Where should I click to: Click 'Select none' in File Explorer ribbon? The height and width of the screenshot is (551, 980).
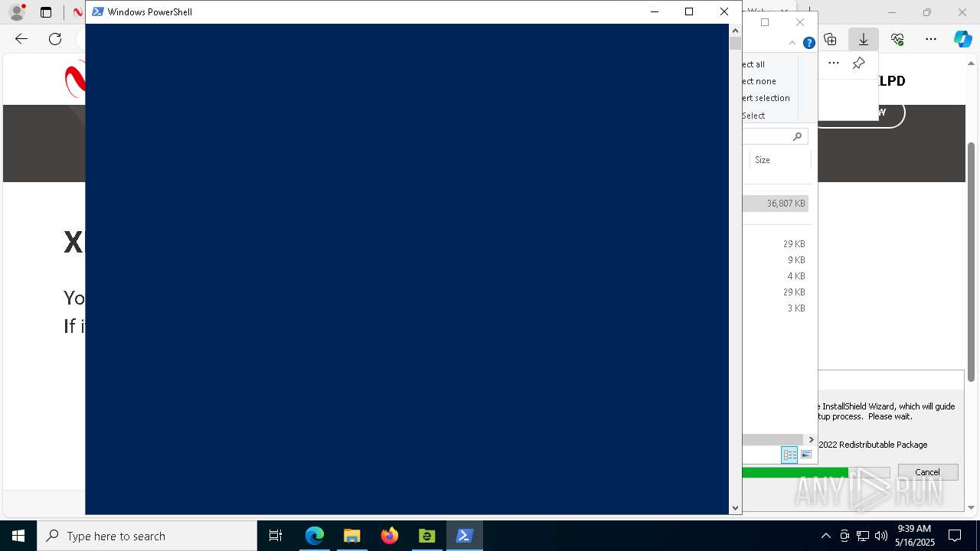coord(759,81)
